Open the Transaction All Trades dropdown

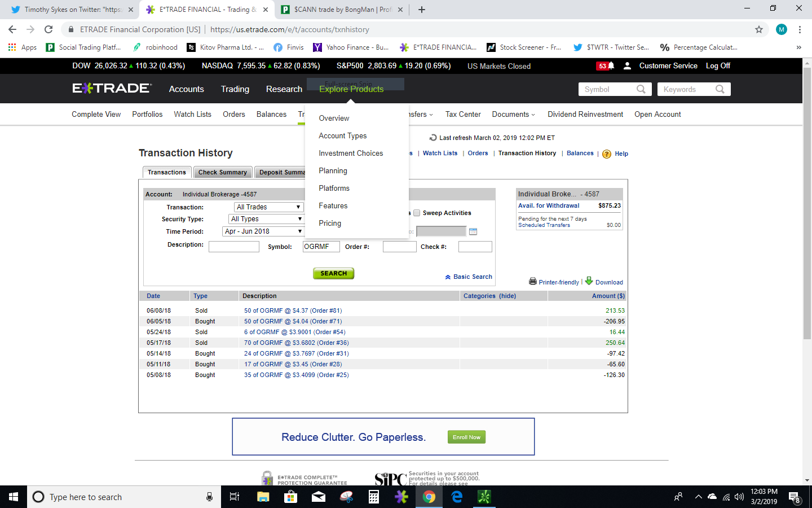pos(268,207)
